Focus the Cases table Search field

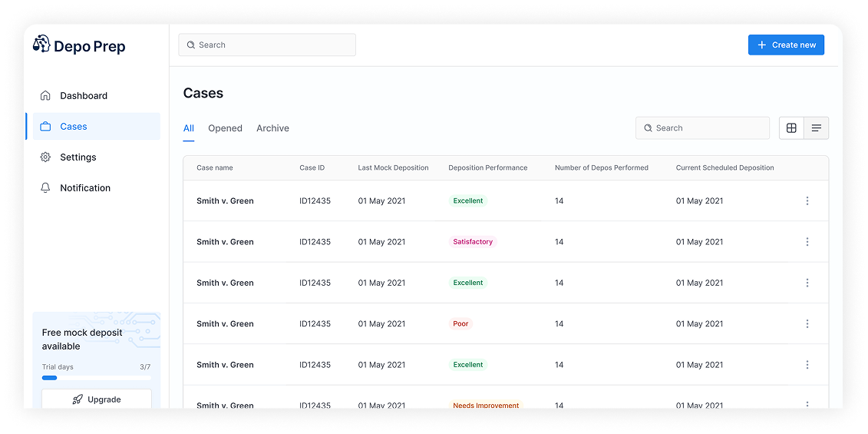[702, 128]
